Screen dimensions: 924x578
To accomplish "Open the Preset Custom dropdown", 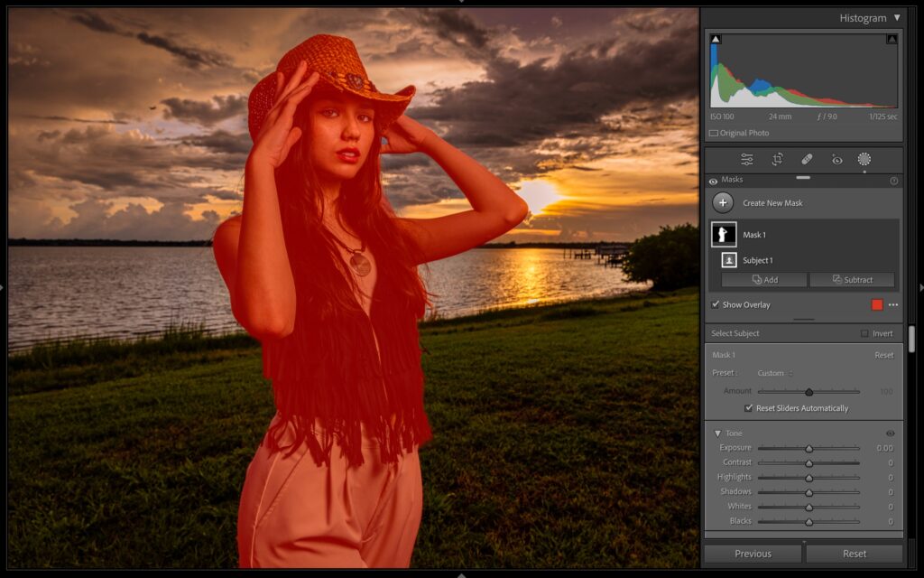I will click(775, 373).
